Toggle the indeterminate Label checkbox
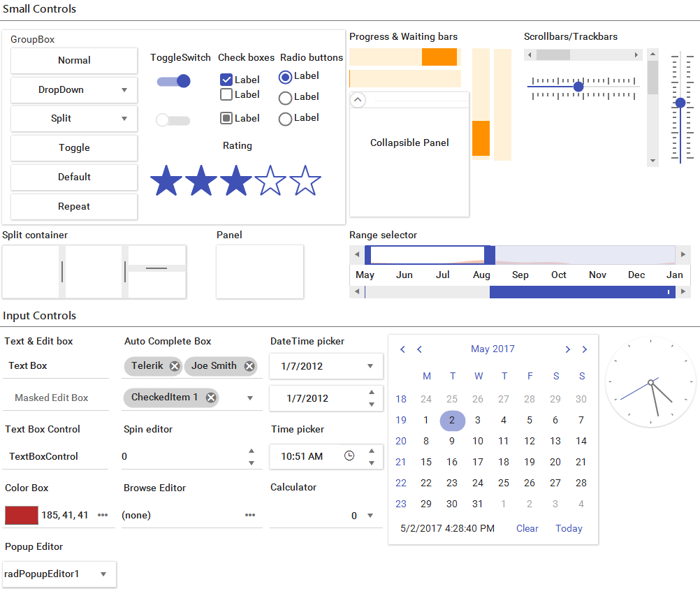The image size is (700, 589). [x=226, y=118]
